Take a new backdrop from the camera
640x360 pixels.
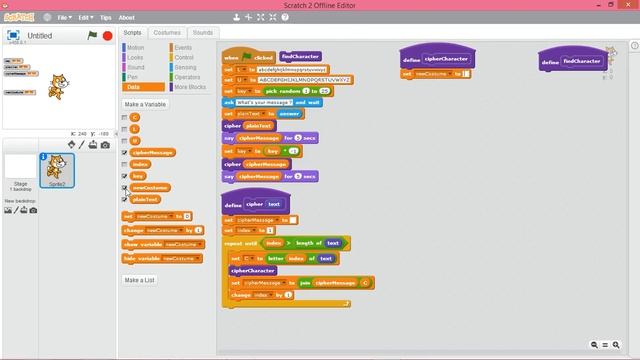(x=33, y=210)
